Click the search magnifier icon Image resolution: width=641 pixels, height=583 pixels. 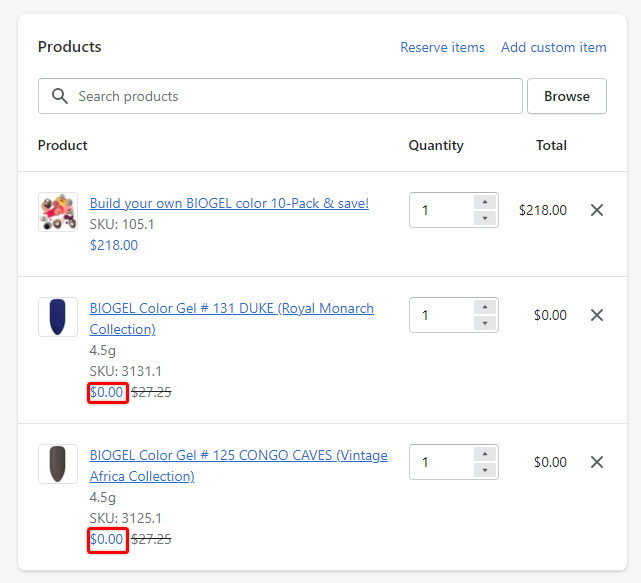60,96
